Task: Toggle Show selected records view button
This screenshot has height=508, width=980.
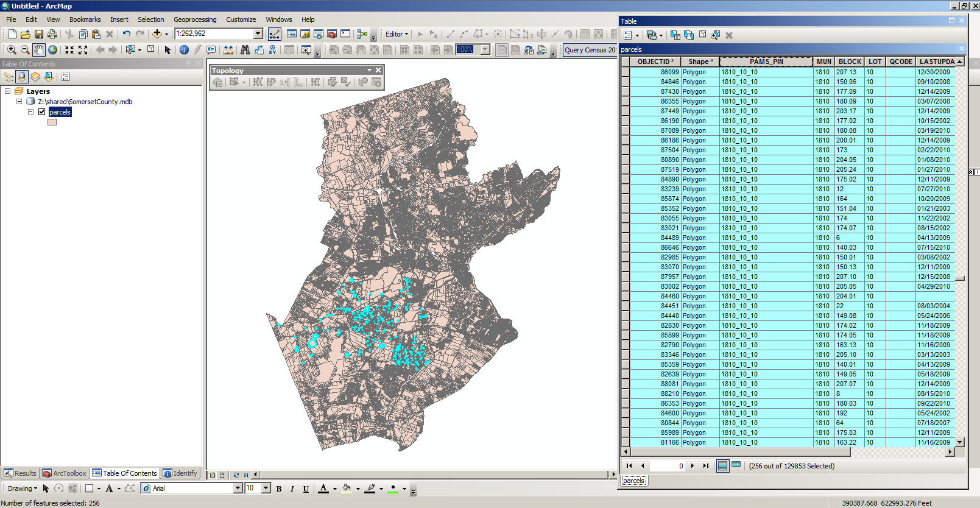Action: (x=736, y=465)
